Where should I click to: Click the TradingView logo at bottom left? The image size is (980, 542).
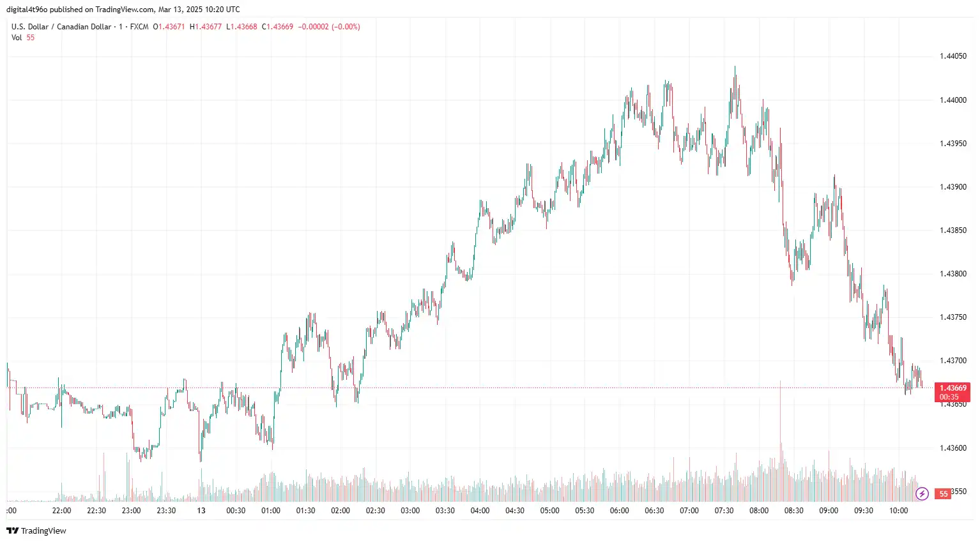tap(36, 531)
